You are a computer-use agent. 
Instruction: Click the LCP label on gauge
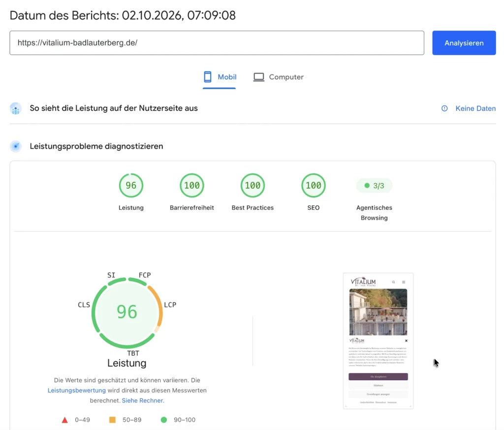[170, 304]
